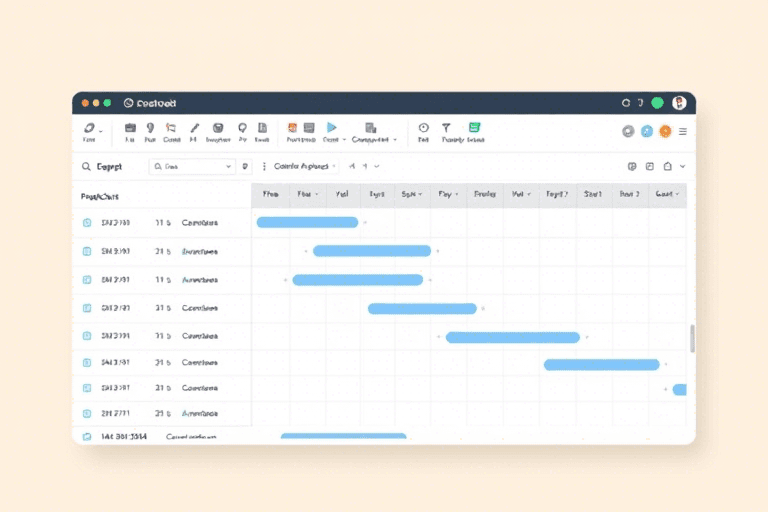Click the orange round button at top right

coord(665,131)
